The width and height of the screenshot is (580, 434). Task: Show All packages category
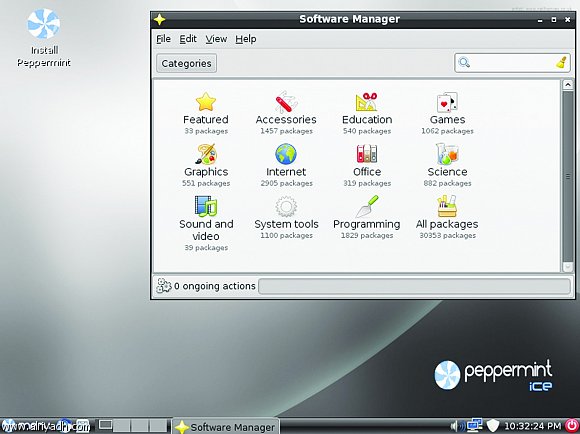[447, 218]
